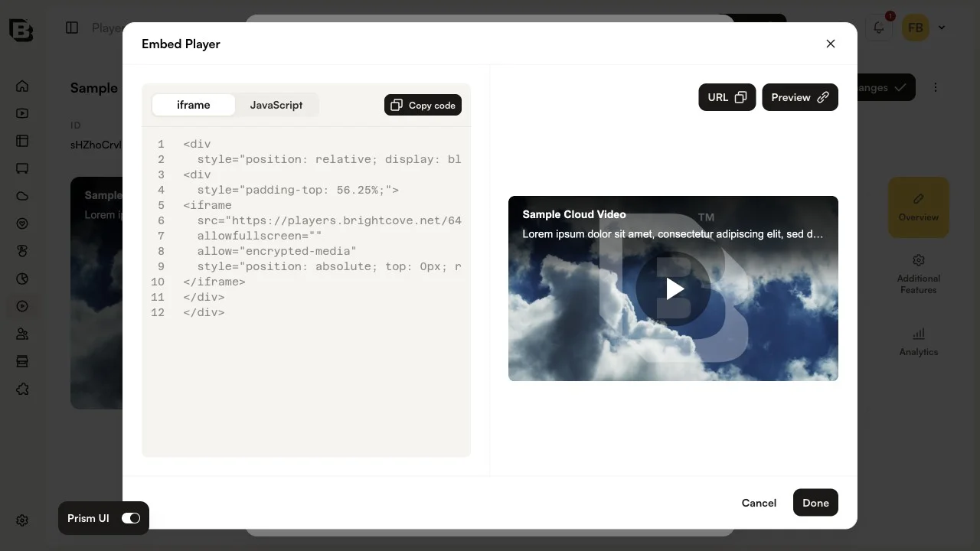980x551 pixels.
Task: Toggle the sidebar panel icon
Action: (x=72, y=28)
